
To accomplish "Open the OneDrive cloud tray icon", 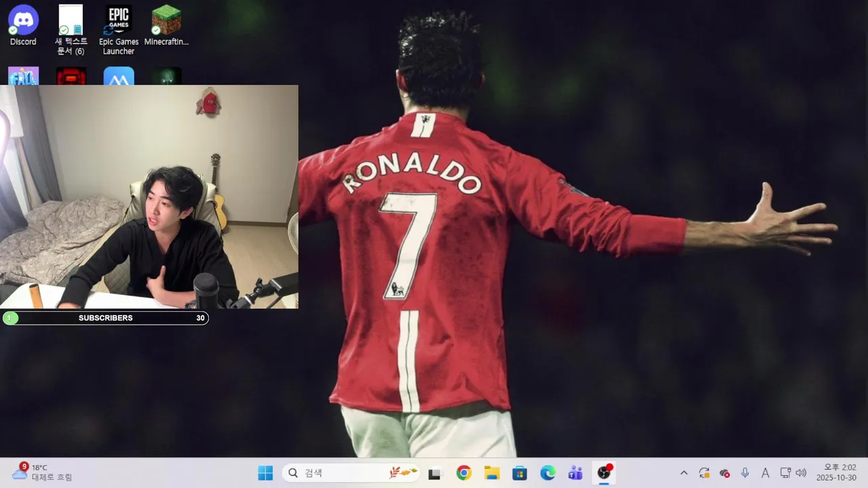I will tap(725, 473).
